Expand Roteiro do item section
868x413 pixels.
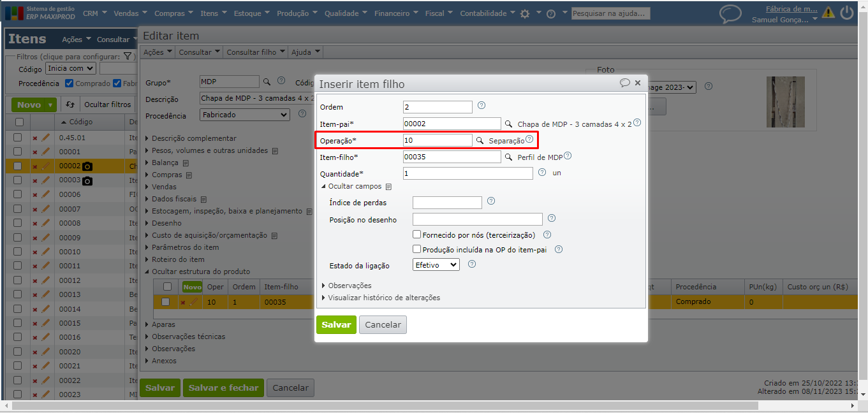click(175, 259)
